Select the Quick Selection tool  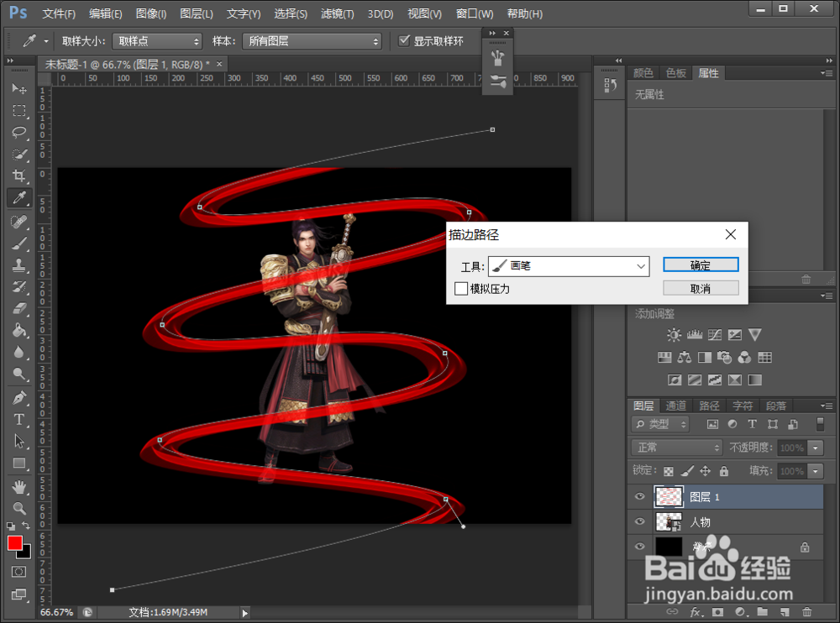[x=19, y=154]
